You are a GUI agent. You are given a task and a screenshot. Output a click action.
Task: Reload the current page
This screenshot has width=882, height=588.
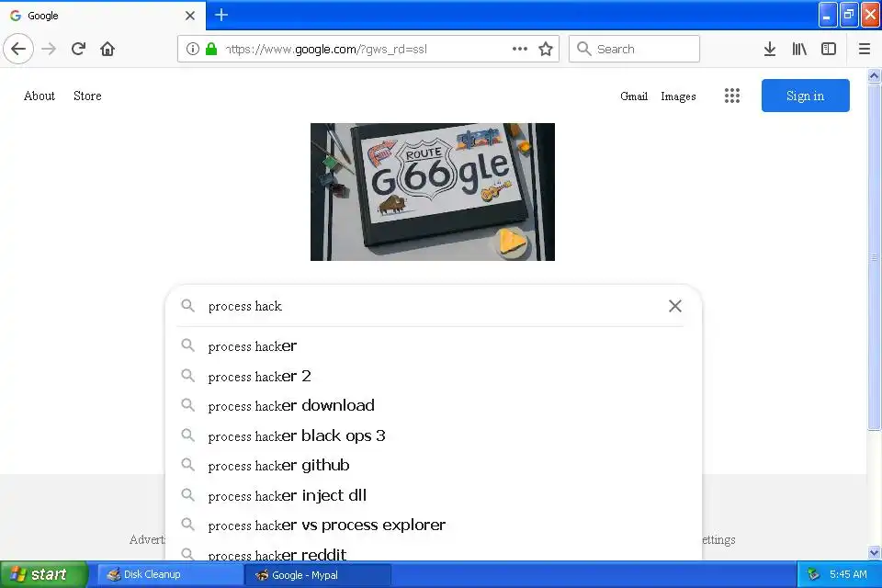[x=78, y=49]
